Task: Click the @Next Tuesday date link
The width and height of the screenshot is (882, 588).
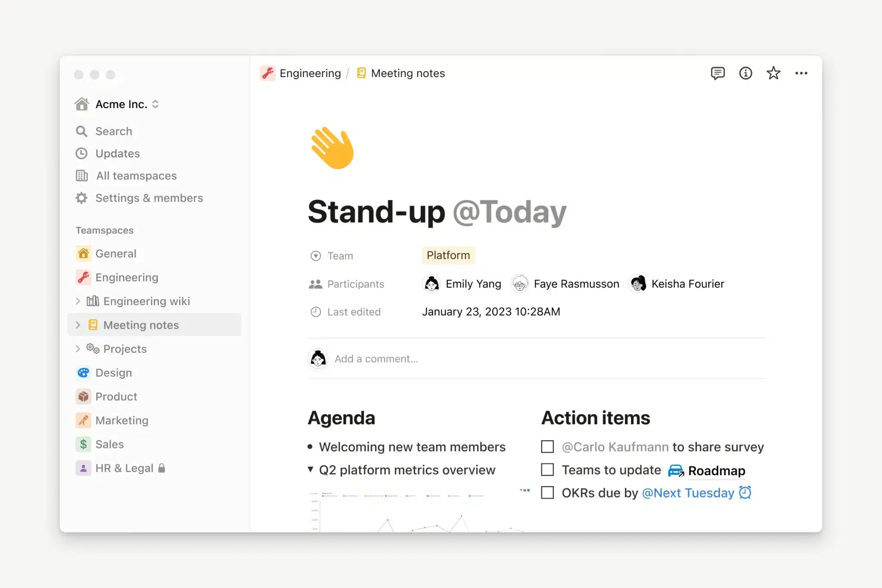Action: coord(687,493)
